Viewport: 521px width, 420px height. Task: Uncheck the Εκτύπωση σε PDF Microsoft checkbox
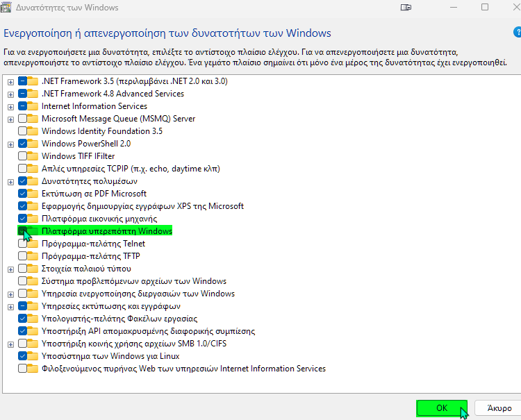(23, 194)
